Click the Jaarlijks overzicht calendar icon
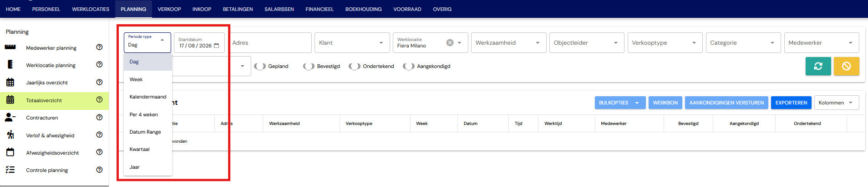 10,82
